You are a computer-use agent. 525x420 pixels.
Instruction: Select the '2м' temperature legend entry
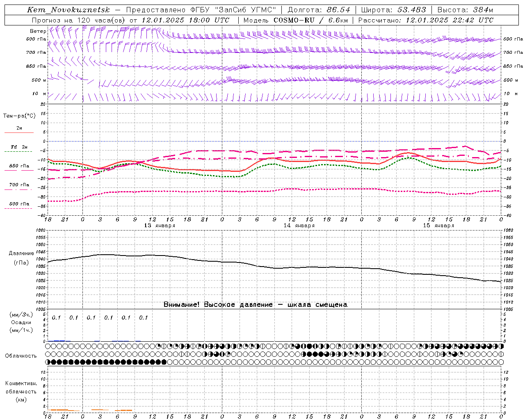[19, 128]
